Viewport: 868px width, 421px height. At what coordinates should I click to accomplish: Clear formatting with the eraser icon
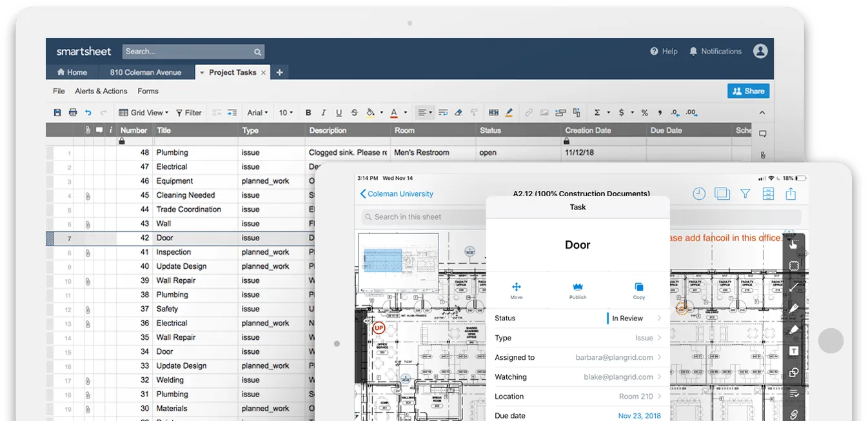coord(459,112)
